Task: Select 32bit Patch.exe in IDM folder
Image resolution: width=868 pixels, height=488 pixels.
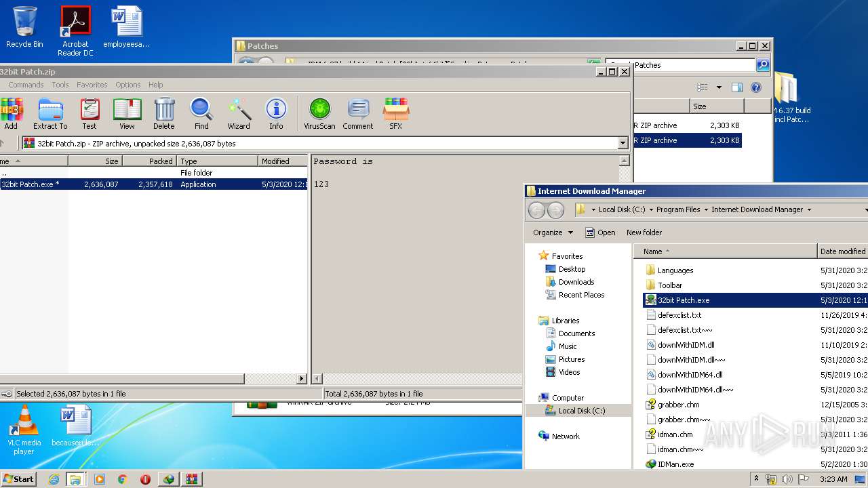Action: tap(755, 300)
